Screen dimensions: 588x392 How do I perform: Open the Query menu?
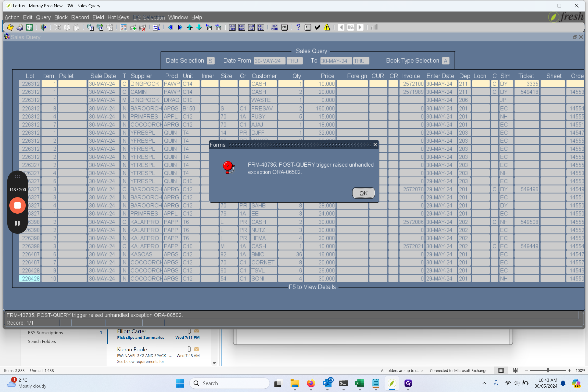[43, 17]
